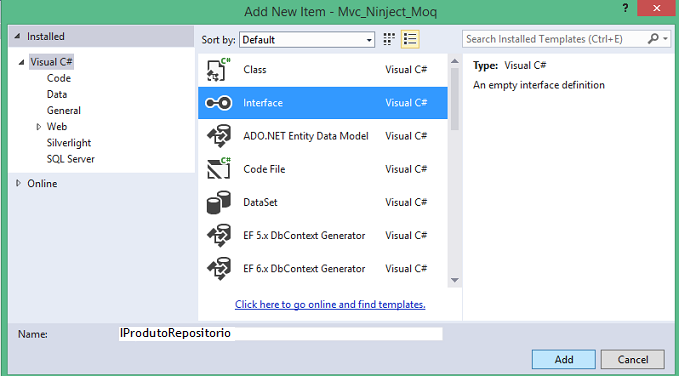Select the Class template icon

(219, 70)
